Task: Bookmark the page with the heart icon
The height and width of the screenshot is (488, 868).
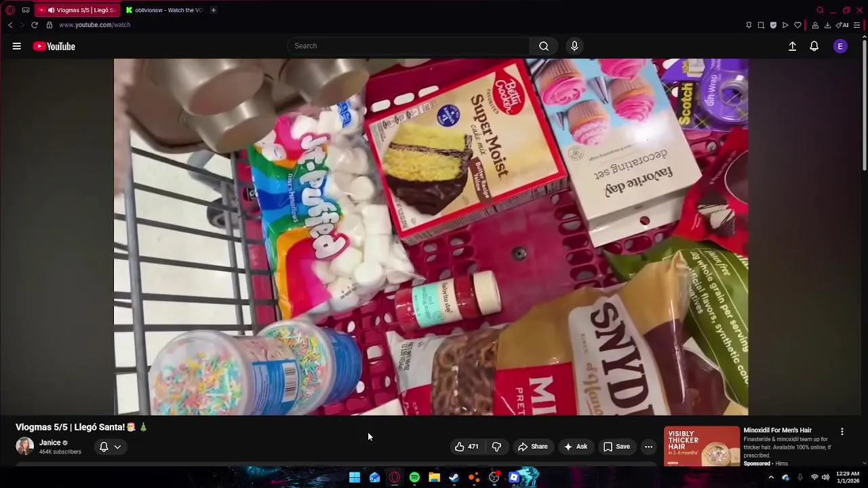Action: pos(798,25)
